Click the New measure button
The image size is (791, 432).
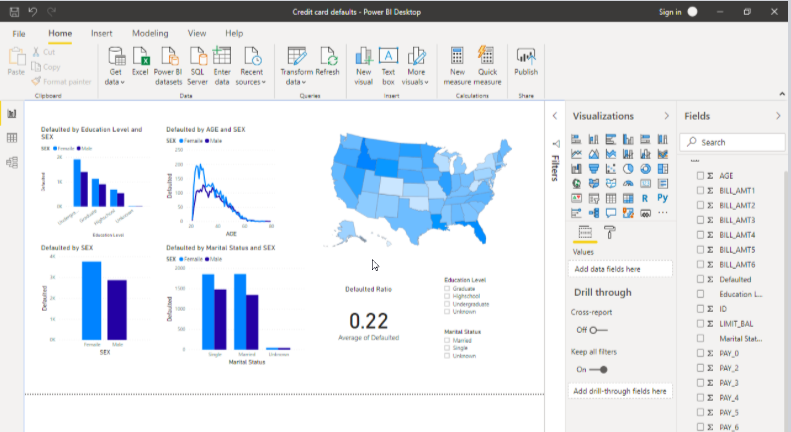click(457, 67)
